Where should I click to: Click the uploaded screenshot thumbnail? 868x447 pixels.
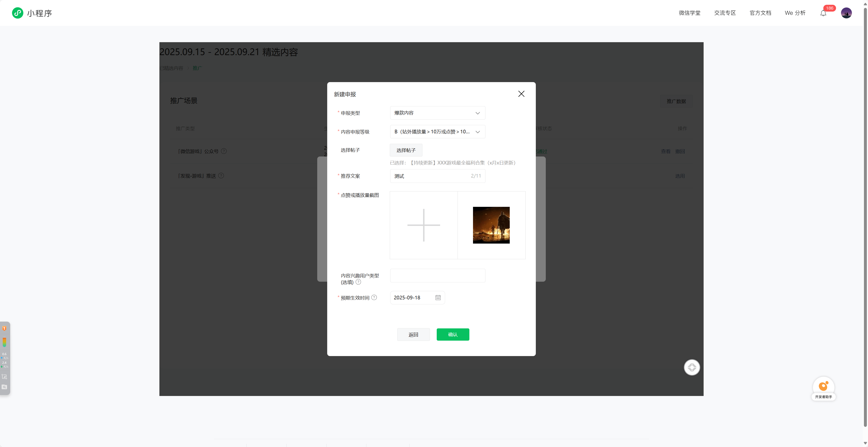point(491,225)
